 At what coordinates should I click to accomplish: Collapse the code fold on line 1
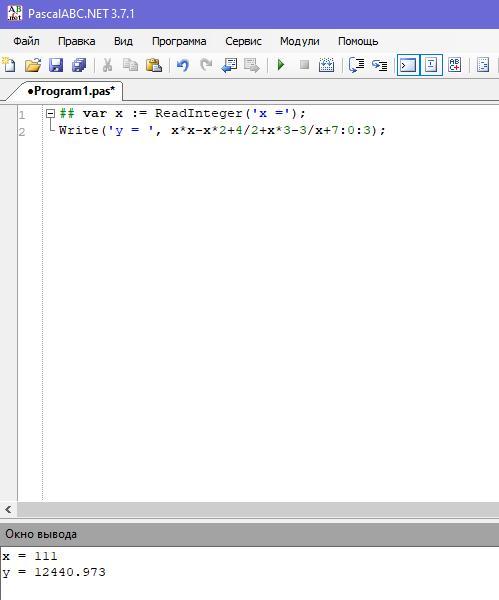50,114
